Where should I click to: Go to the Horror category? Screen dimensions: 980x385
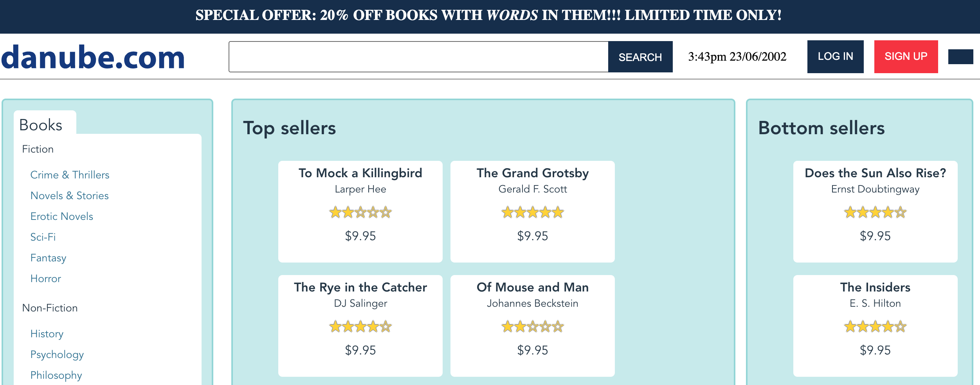coord(46,279)
